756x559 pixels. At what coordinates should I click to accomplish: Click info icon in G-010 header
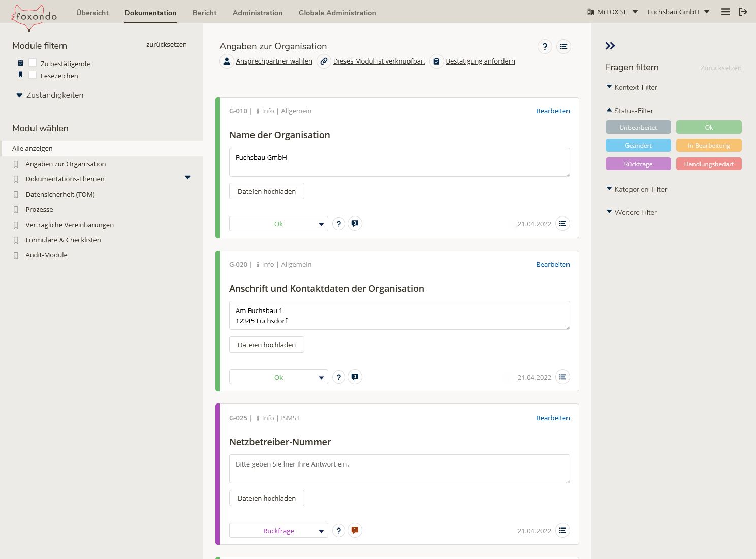pyautogui.click(x=258, y=111)
